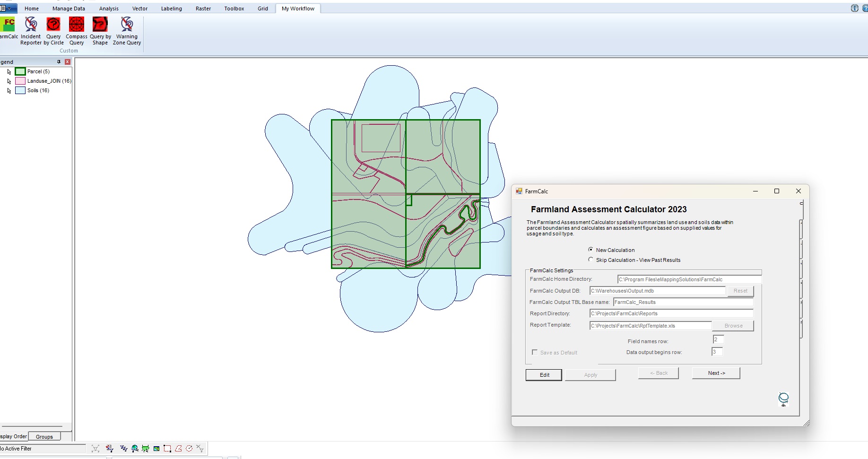This screenshot has width=868, height=459.
Task: Select the circle filter tool
Action: 189,449
